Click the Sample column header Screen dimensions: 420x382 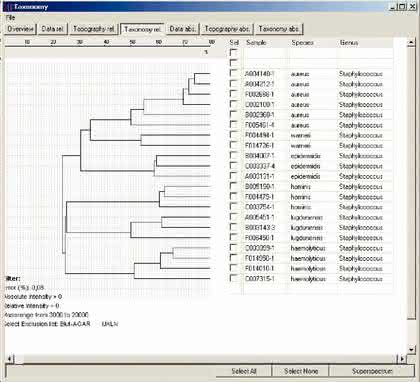pos(256,43)
